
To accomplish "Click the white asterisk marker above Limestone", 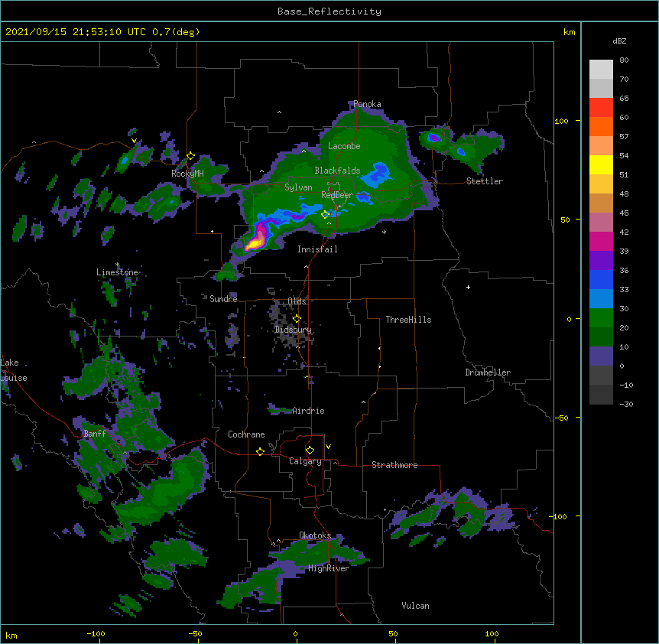I will coord(117,265).
